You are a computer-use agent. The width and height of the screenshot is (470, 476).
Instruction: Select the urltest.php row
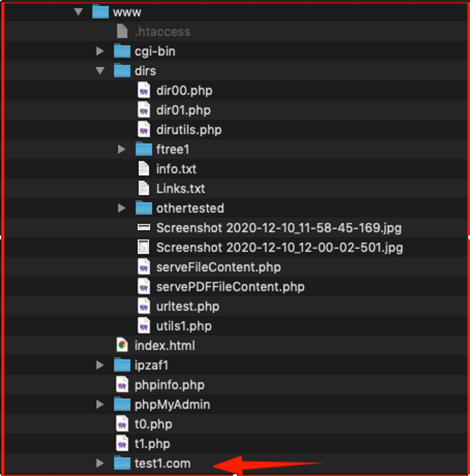[236, 306]
